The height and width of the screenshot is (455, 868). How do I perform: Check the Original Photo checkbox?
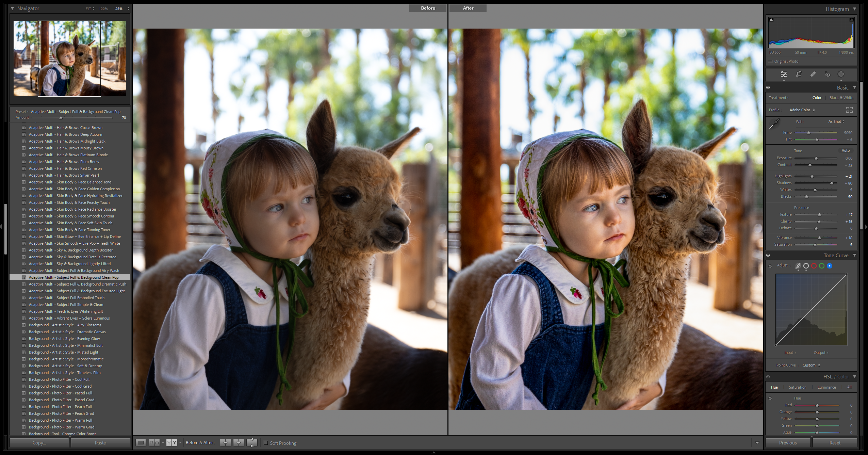(770, 61)
